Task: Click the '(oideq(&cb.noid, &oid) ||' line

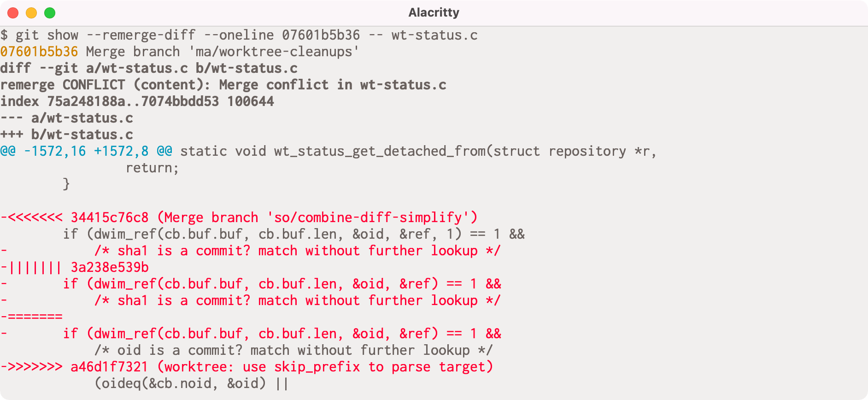Action: [191, 383]
